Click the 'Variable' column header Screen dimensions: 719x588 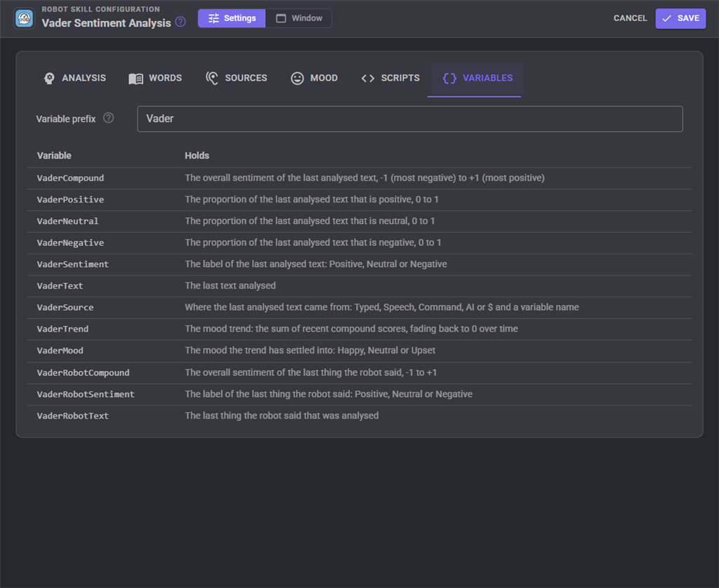coord(54,155)
